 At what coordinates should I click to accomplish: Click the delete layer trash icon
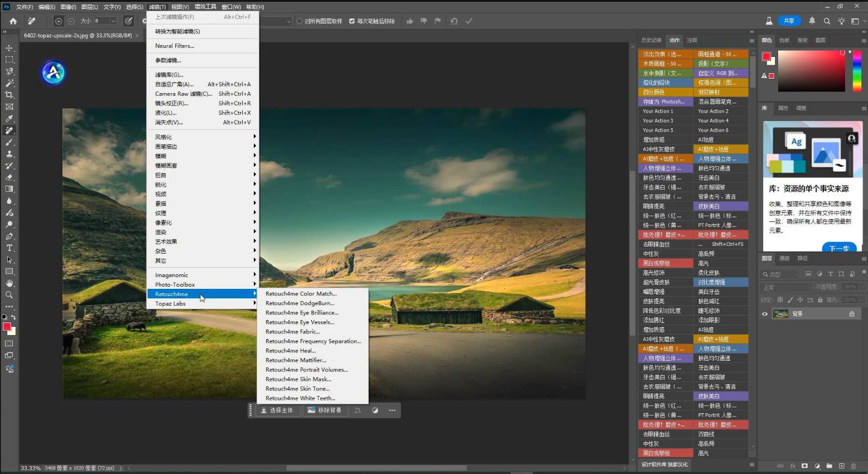point(853,466)
